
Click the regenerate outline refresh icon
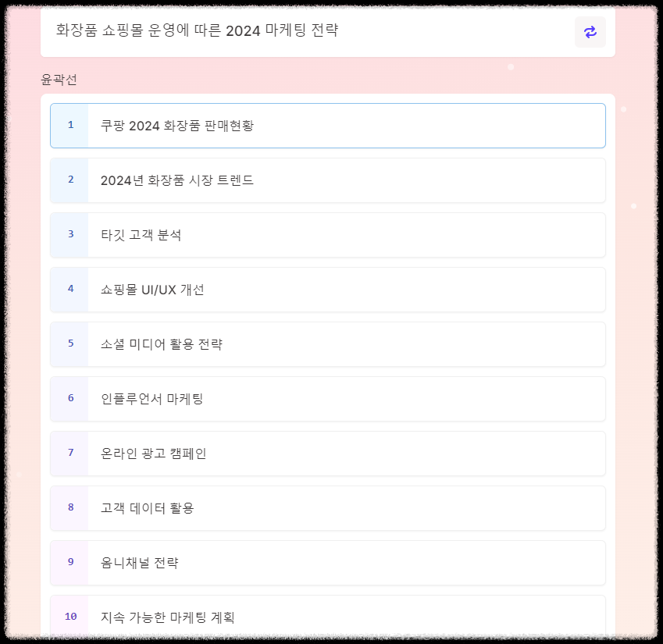(590, 32)
